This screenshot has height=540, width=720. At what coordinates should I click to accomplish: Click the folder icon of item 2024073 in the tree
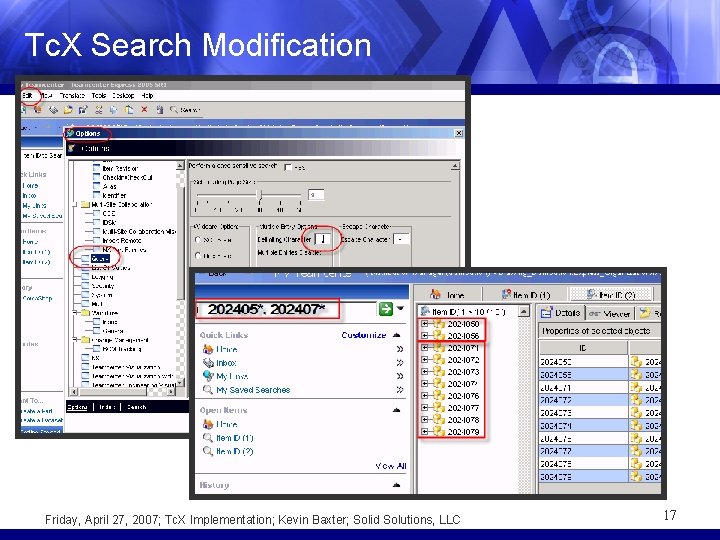click(x=439, y=371)
